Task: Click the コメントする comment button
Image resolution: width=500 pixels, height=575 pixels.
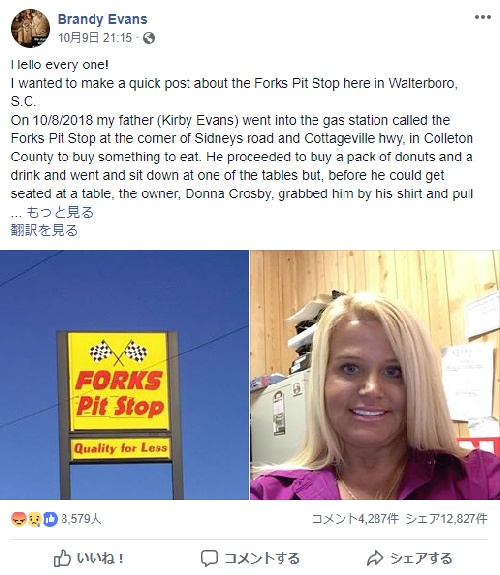Action: [x=250, y=558]
